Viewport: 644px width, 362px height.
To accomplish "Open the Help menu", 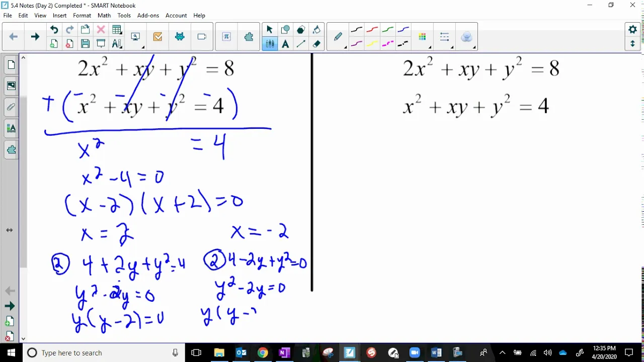I will (x=199, y=16).
